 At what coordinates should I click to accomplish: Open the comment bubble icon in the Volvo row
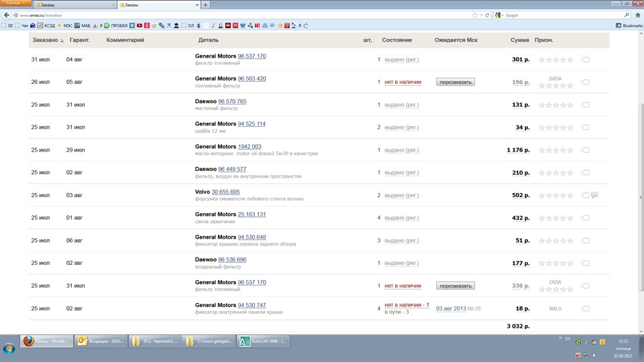594,195
